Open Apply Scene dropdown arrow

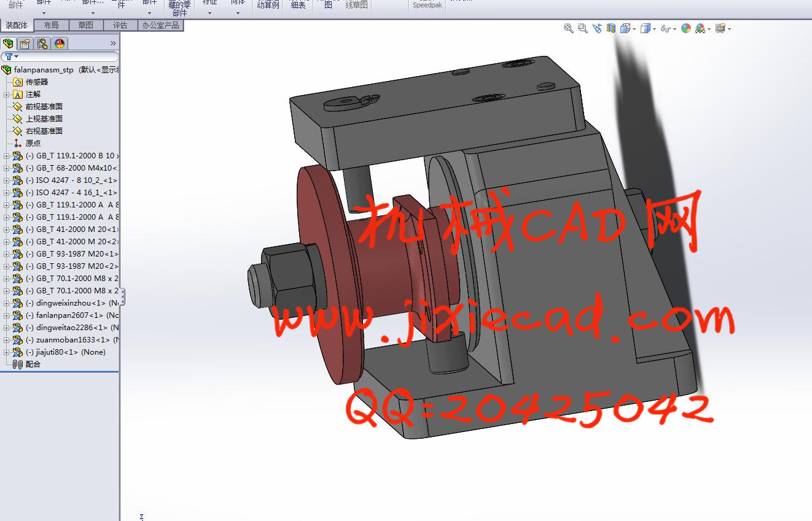709,29
